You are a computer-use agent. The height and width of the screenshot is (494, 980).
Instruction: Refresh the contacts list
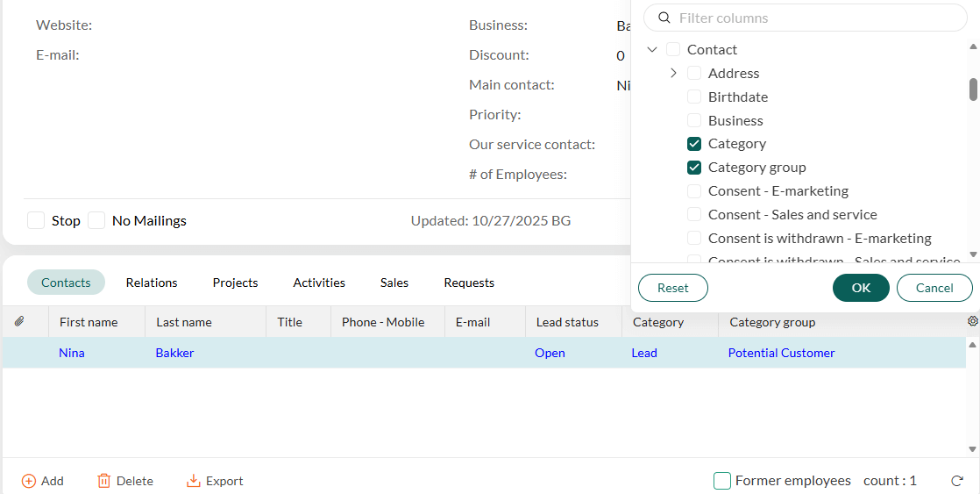(x=956, y=481)
